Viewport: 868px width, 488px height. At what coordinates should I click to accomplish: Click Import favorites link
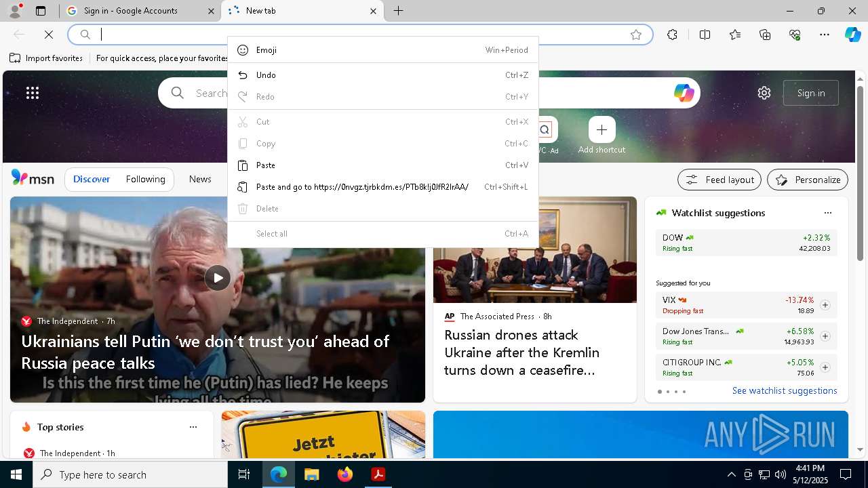(x=46, y=58)
